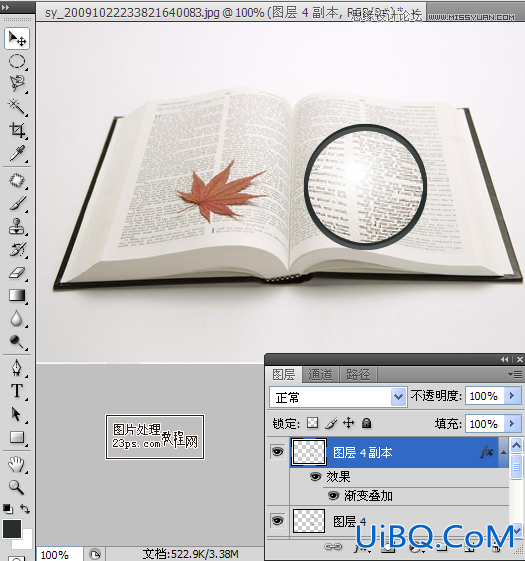Click the 不透明度 opacity value field
Screen dimensions: 525x561
(x=485, y=396)
